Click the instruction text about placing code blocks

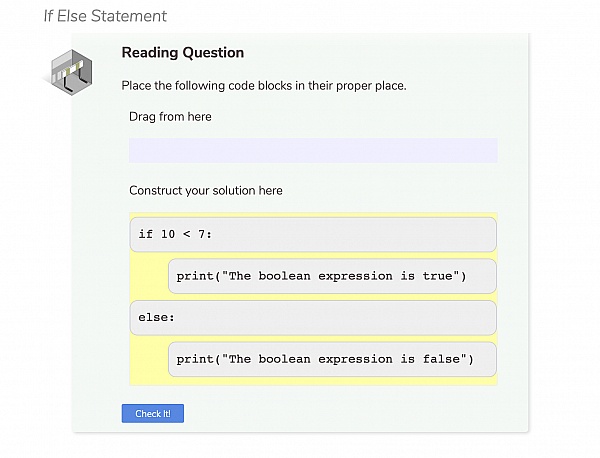[264, 86]
